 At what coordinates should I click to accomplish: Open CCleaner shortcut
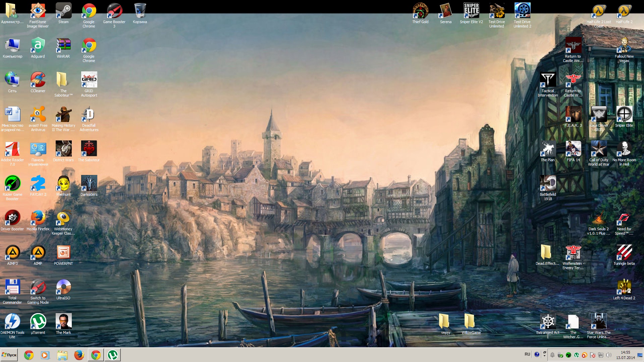tap(38, 82)
